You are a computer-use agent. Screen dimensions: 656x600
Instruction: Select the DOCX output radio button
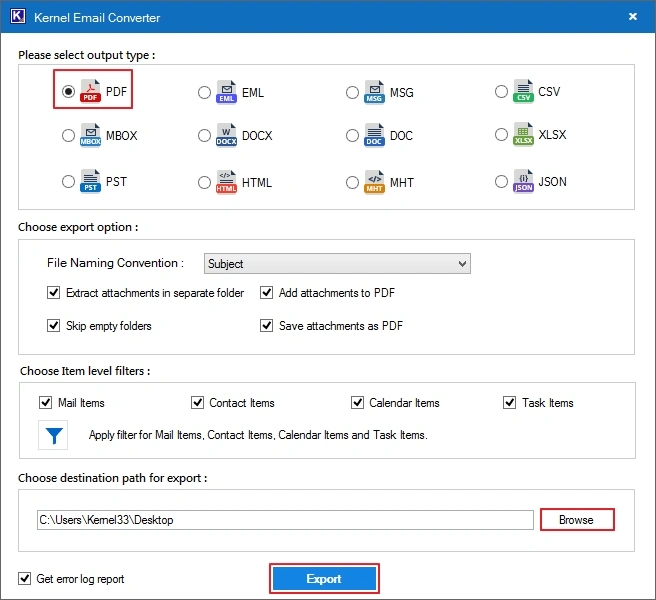click(x=204, y=135)
